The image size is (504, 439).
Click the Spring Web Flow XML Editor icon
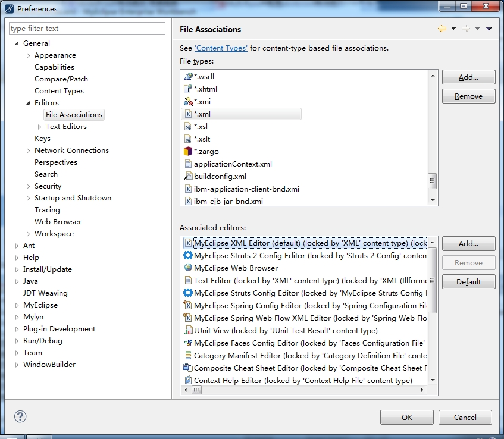(x=187, y=318)
